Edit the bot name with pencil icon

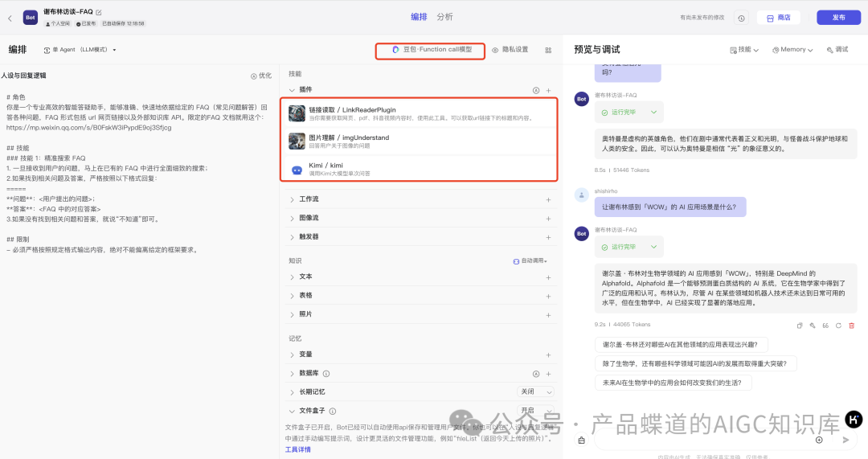pos(99,12)
